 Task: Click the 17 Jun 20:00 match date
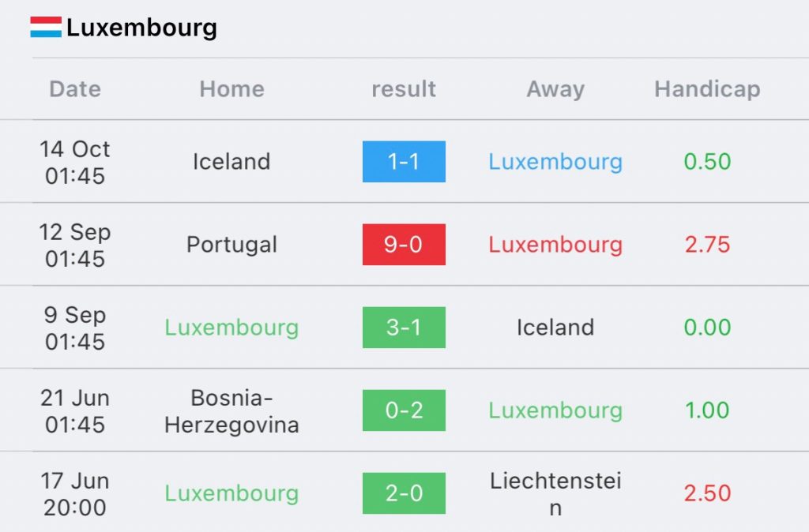coord(75,493)
